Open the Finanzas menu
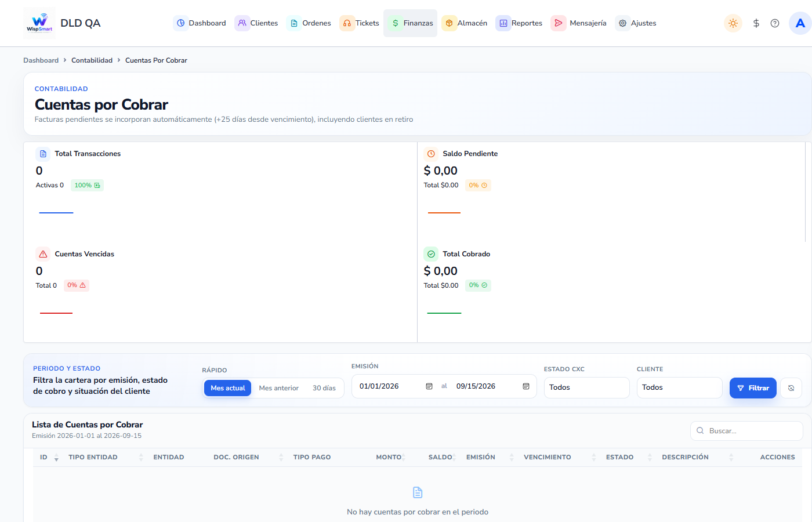Screen dimensions: 812x522 (x=411, y=23)
